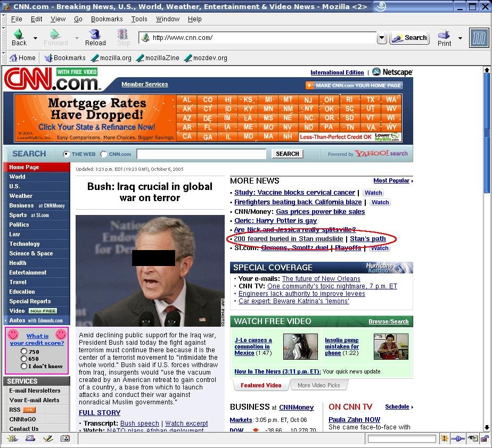Click the Stop loading icon
The width and height of the screenshot is (492, 448).
coord(122,34)
